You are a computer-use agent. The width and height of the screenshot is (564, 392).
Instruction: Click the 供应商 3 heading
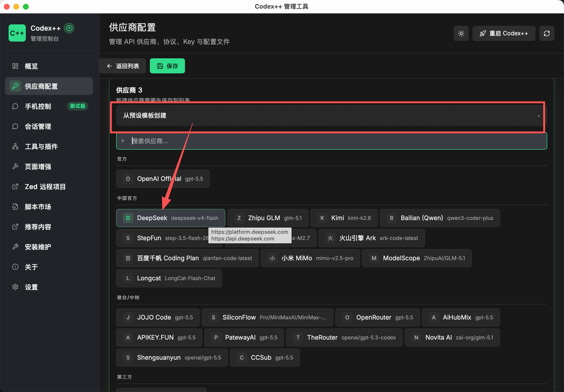[129, 90]
